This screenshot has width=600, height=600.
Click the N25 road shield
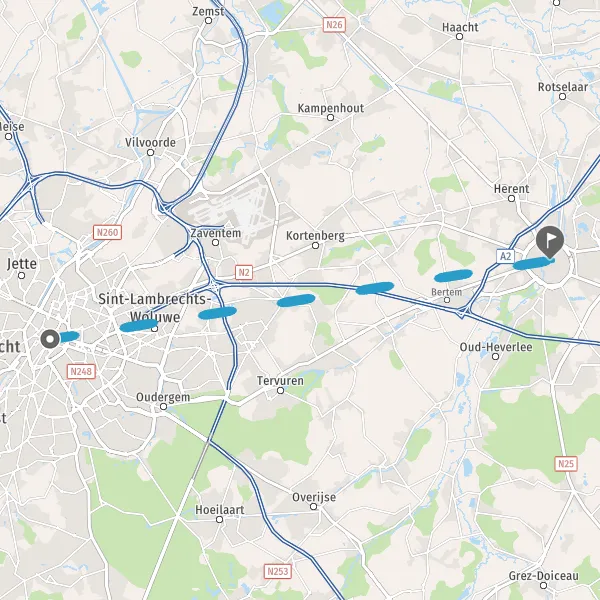[566, 464]
